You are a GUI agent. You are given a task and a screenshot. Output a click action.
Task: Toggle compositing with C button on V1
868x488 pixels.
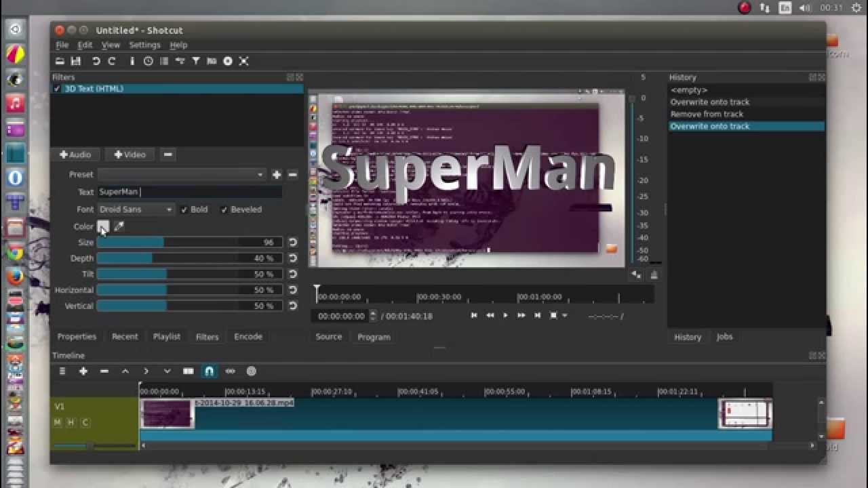85,422
